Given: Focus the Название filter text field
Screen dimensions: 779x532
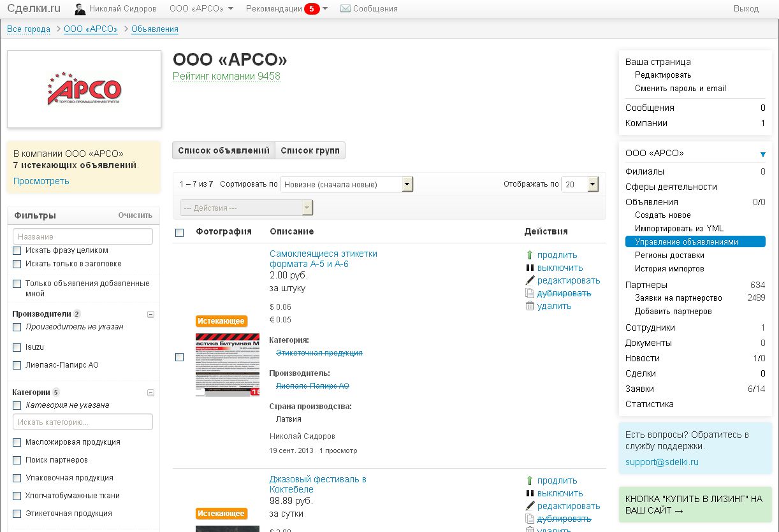Looking at the screenshot, I should coord(83,236).
